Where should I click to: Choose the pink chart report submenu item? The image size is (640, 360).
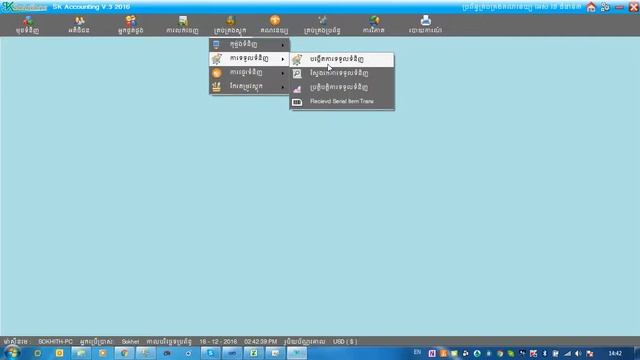(342, 87)
